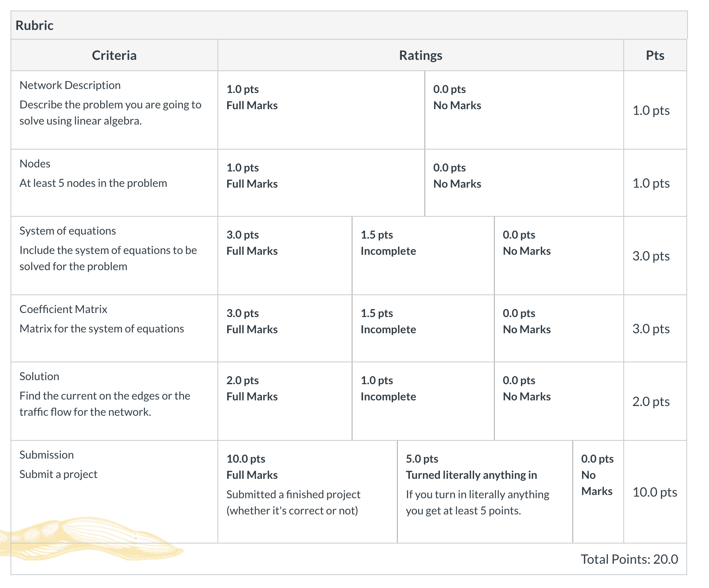Select No Marks rating for Network Description
Image resolution: width=709 pixels, height=588 pixels.
pyautogui.click(x=524, y=110)
